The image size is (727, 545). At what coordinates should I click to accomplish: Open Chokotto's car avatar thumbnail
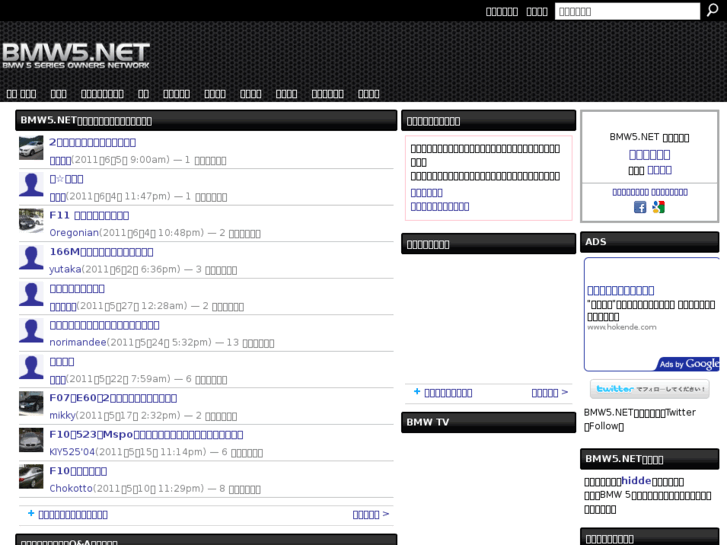(x=31, y=477)
